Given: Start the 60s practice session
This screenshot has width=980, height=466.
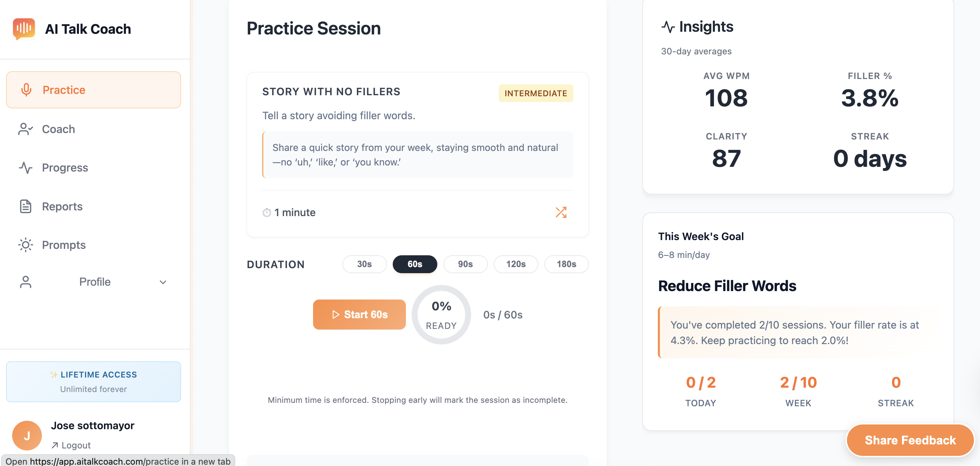Looking at the screenshot, I should 359,315.
